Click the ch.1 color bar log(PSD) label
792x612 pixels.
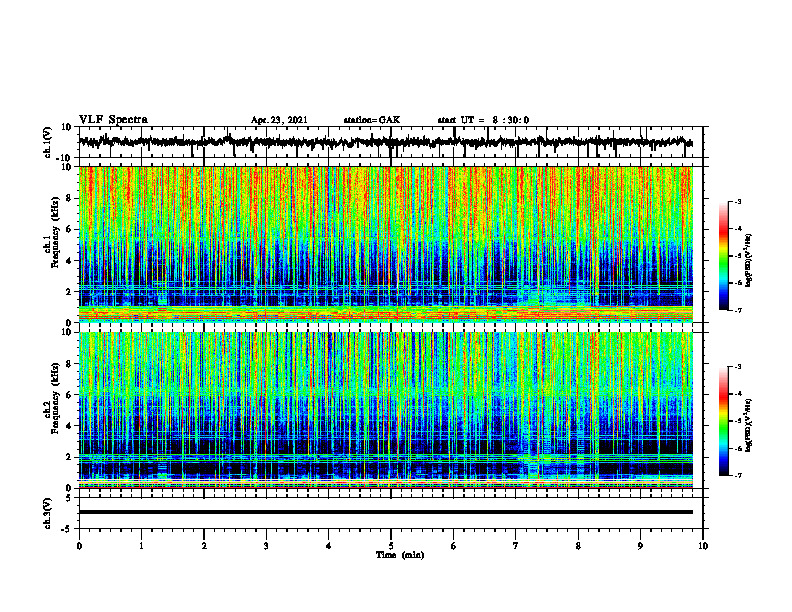(x=748, y=260)
